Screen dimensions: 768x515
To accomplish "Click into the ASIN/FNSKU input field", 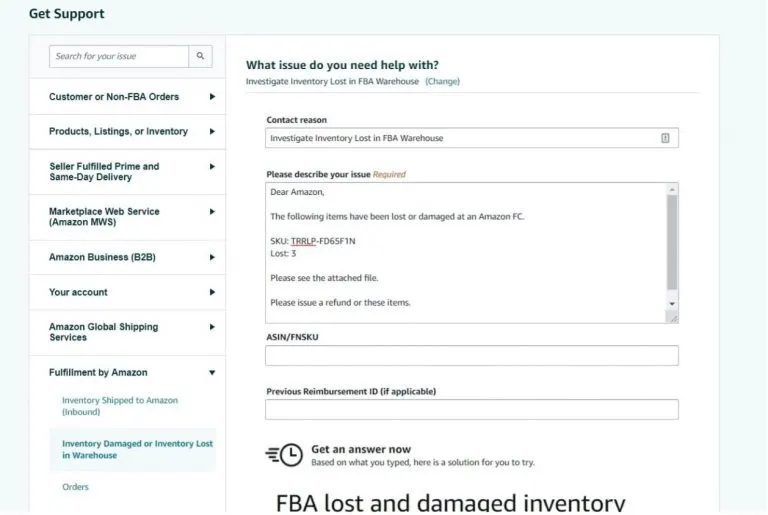I will [x=471, y=356].
